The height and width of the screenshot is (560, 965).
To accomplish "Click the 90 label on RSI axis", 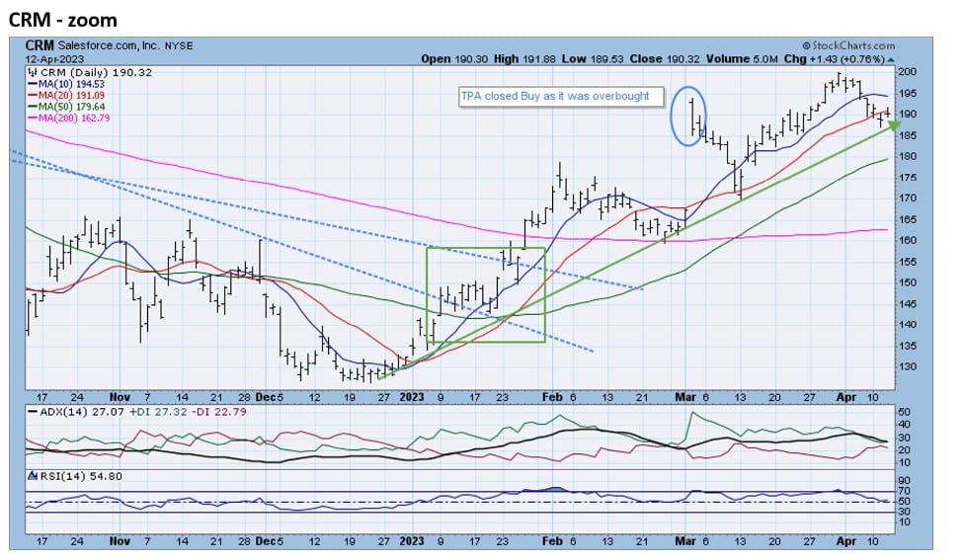I will coord(905,481).
